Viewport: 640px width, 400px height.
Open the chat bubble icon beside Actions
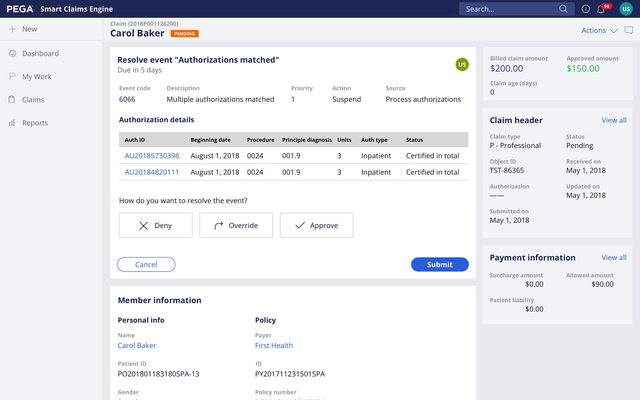click(627, 31)
